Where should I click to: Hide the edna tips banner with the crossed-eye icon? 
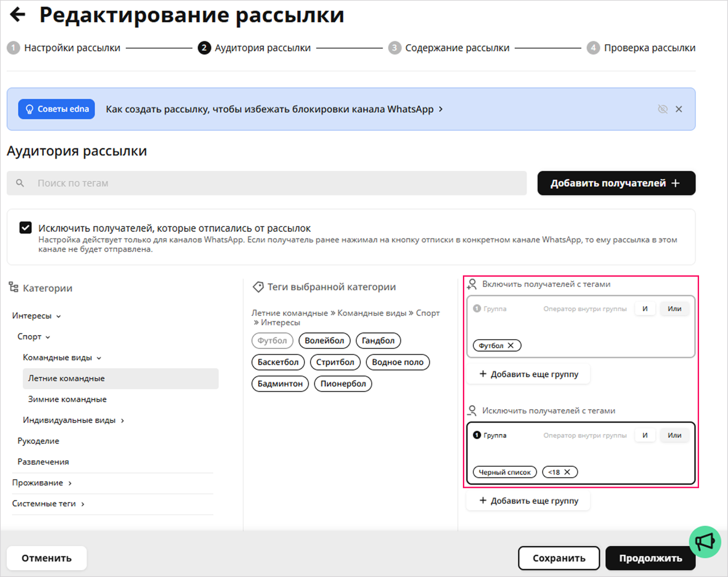click(663, 109)
